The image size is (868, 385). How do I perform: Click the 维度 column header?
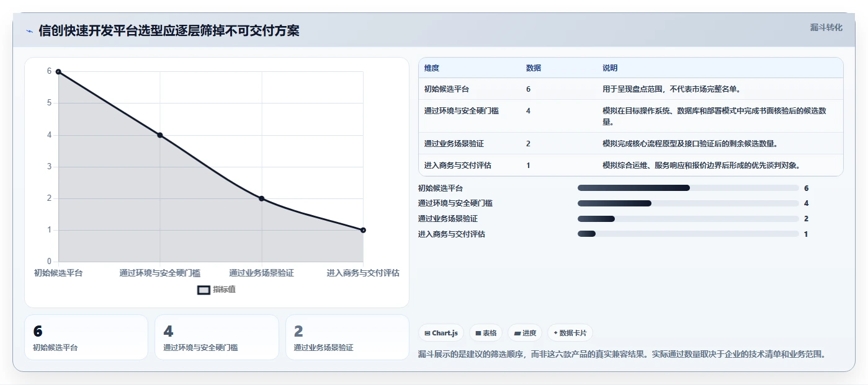432,68
